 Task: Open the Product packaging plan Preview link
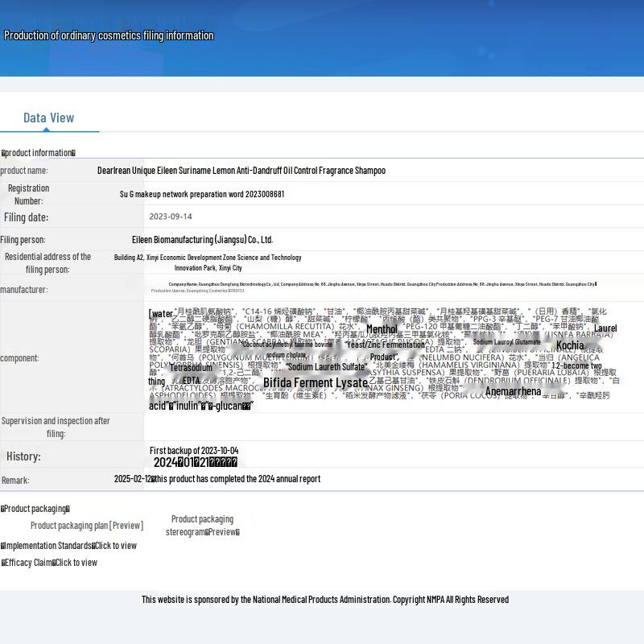click(x=87, y=526)
